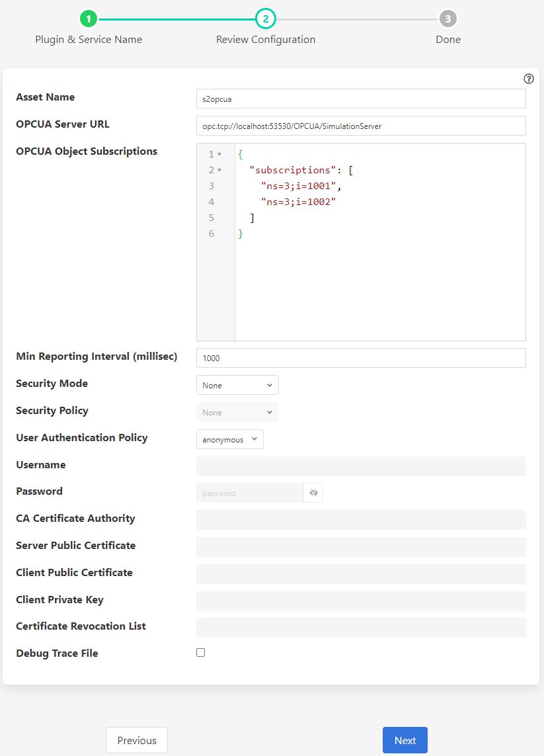Screen dimensions: 544x756
Task: Collapse the subscriptions array fold arrow
Action: pyautogui.click(x=219, y=171)
